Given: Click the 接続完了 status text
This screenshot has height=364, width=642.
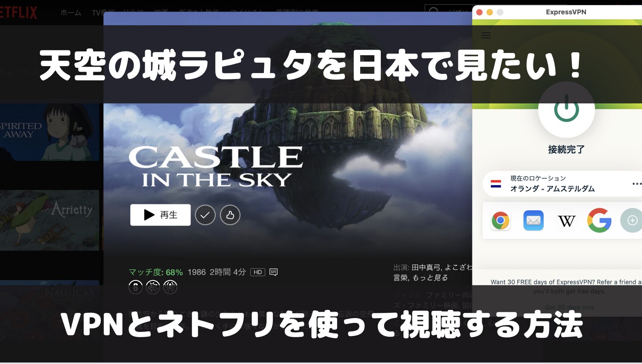Looking at the screenshot, I should coord(566,150).
